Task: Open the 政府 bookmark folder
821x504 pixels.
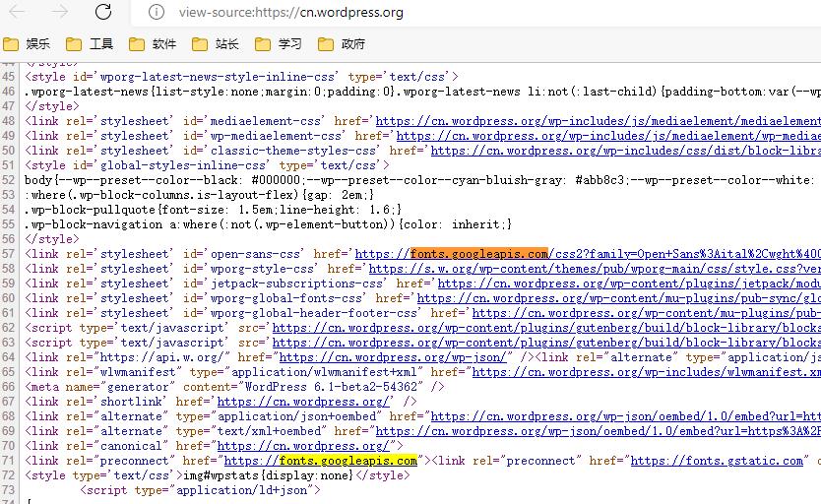Action: (343, 43)
